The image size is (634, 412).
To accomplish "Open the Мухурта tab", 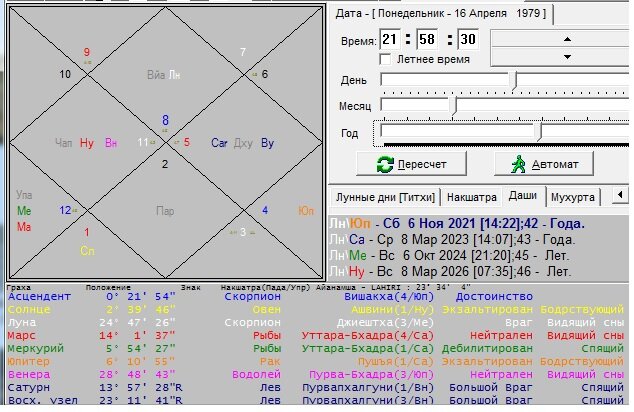I will (x=573, y=197).
